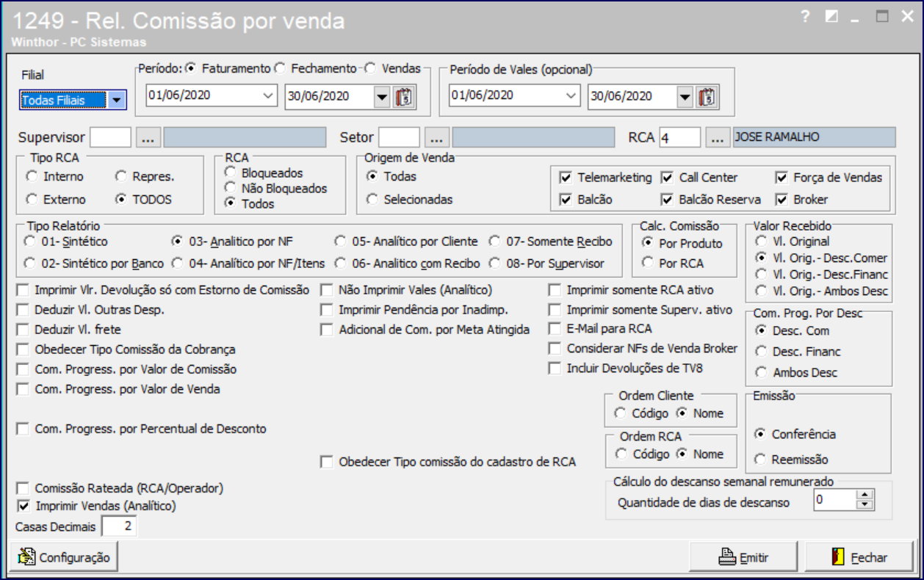Select Faturamento period radio button
This screenshot has height=580, width=924.
click(192, 68)
